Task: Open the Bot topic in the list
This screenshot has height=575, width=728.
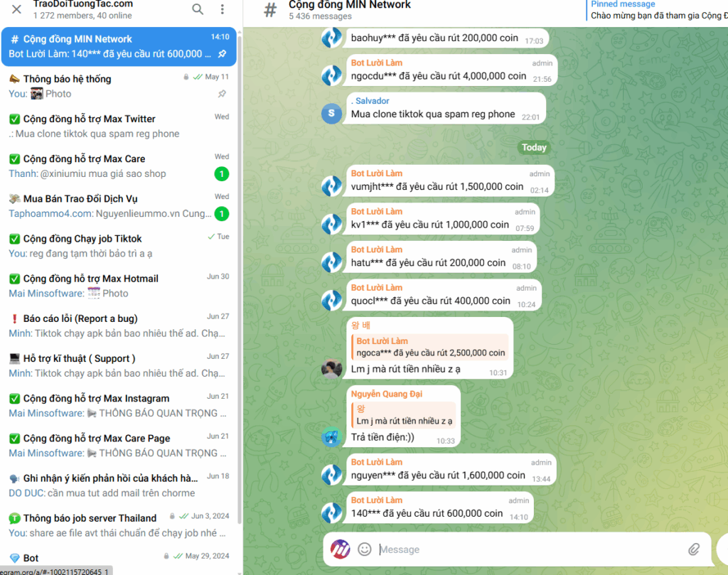Action: pyautogui.click(x=119, y=561)
